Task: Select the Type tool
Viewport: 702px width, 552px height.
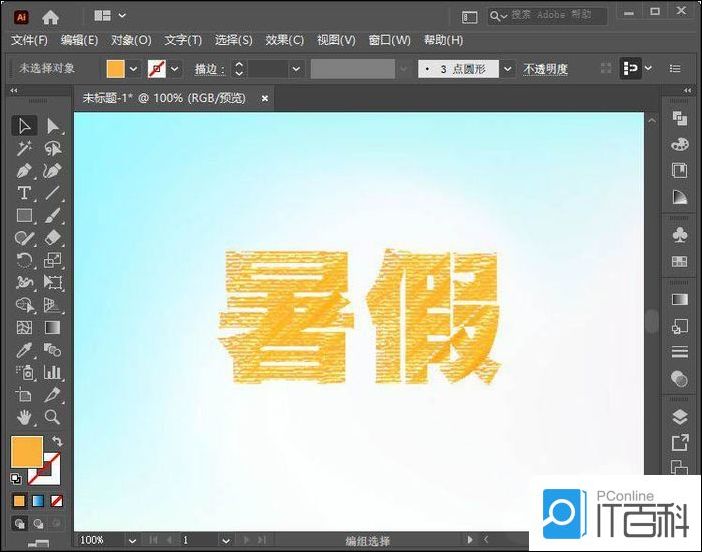Action: (24, 193)
